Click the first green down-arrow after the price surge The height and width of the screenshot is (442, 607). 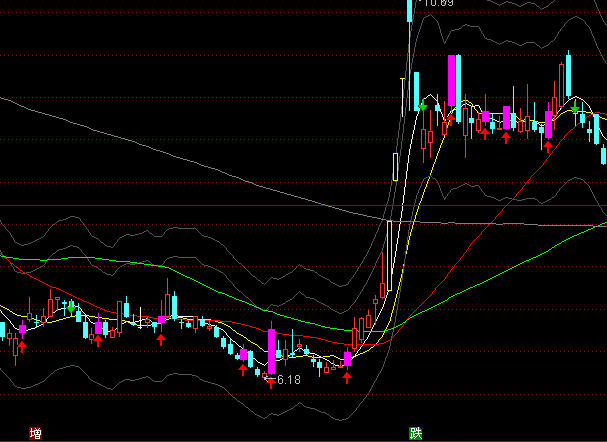click(x=423, y=105)
